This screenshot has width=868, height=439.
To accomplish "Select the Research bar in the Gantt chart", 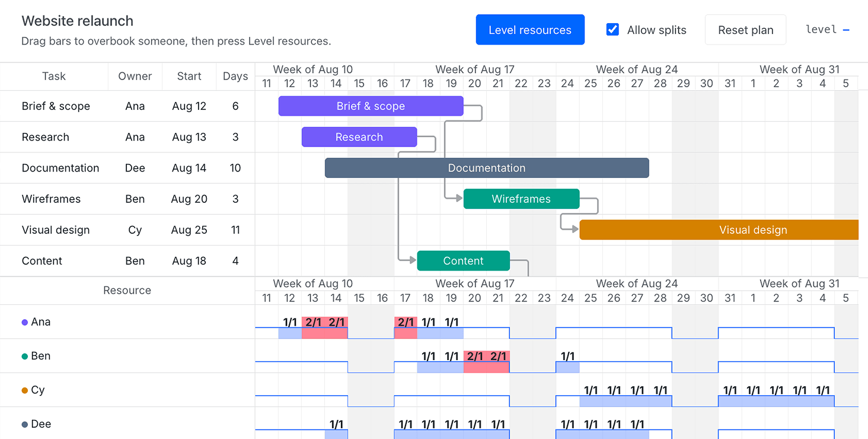I will tap(359, 137).
